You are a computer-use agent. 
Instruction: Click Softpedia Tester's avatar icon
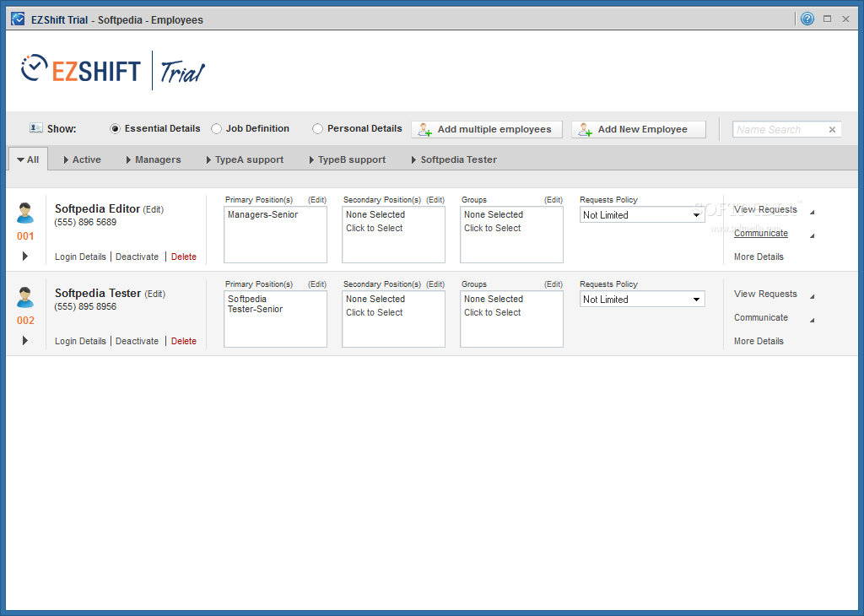[x=25, y=298]
